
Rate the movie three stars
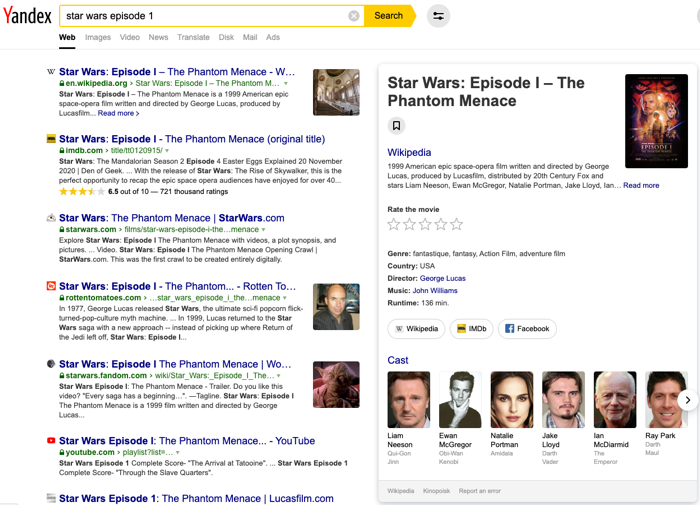[x=425, y=224]
